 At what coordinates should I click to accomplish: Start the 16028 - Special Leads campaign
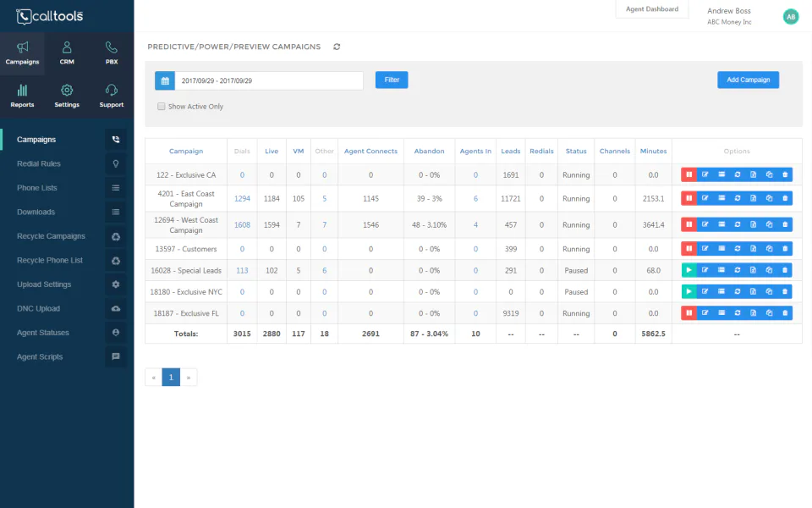coord(689,270)
